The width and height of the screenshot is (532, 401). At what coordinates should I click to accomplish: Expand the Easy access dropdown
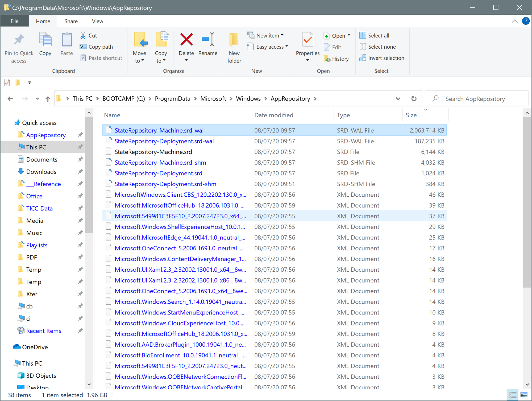tap(287, 46)
